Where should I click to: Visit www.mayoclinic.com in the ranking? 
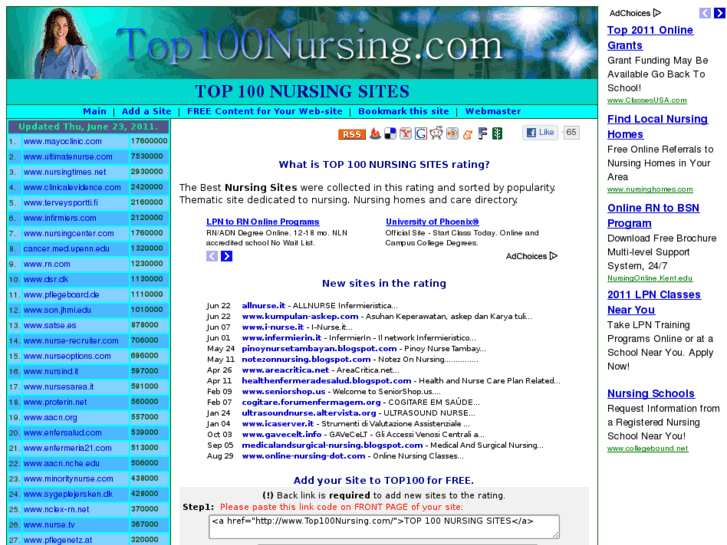coord(63,141)
